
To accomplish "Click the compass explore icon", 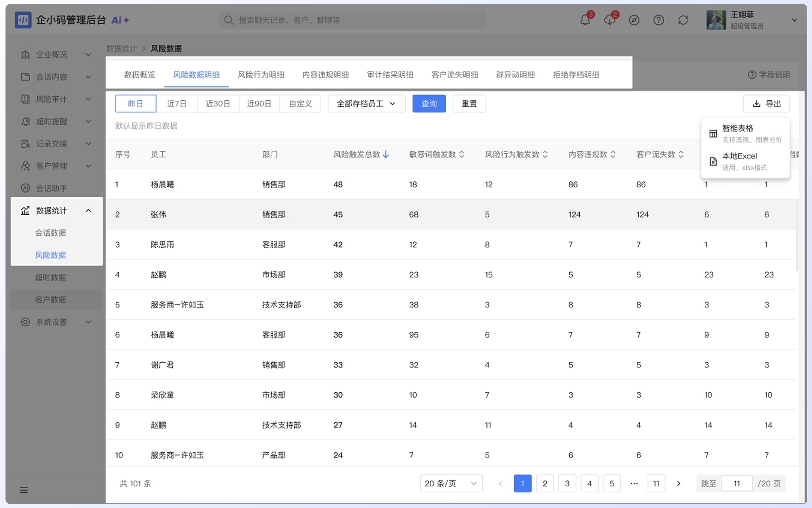I will [634, 20].
